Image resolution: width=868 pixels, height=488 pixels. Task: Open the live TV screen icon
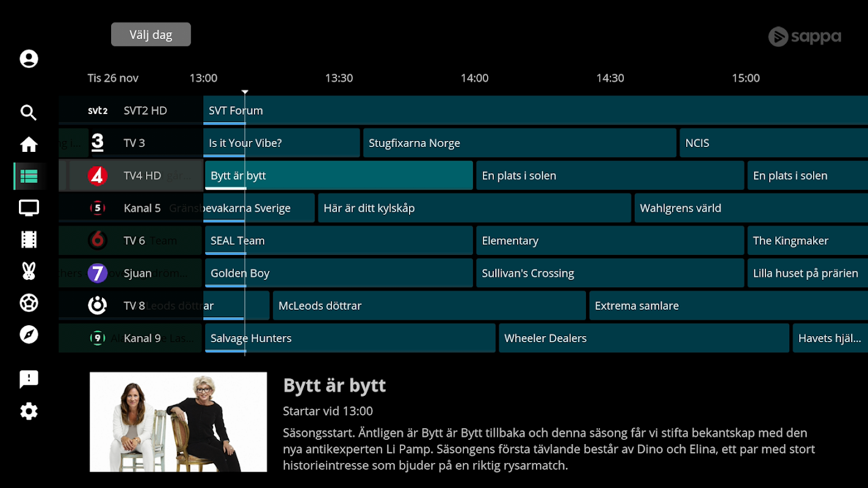click(29, 208)
